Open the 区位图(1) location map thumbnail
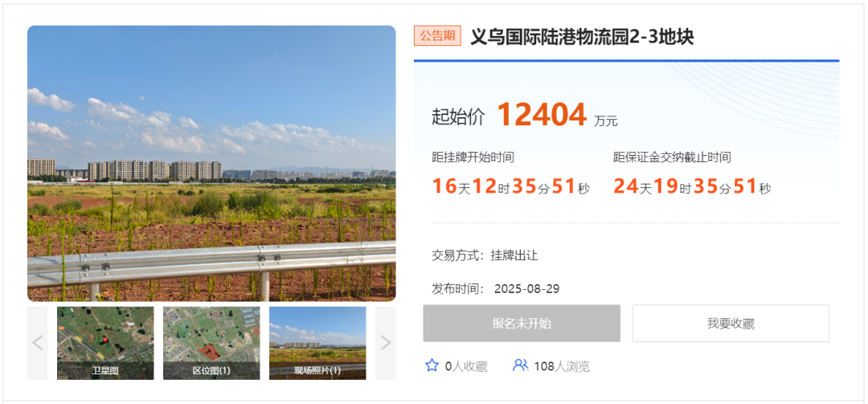The height and width of the screenshot is (404, 868). 211,343
